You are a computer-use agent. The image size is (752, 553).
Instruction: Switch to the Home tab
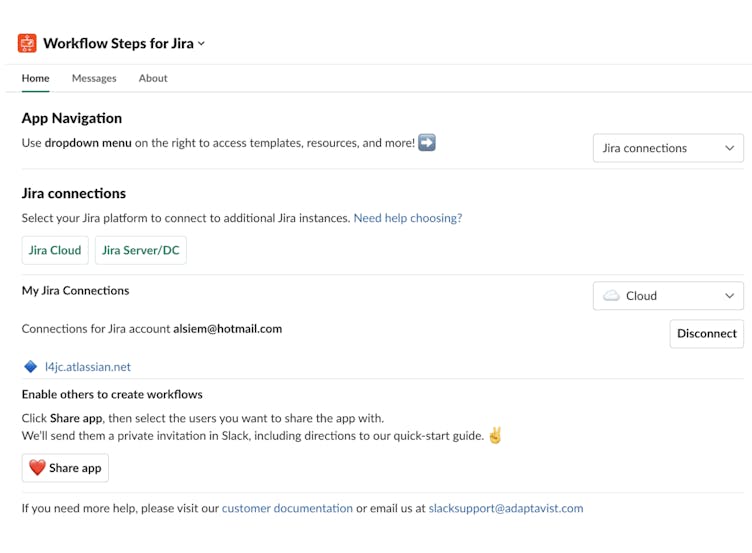pyautogui.click(x=35, y=78)
